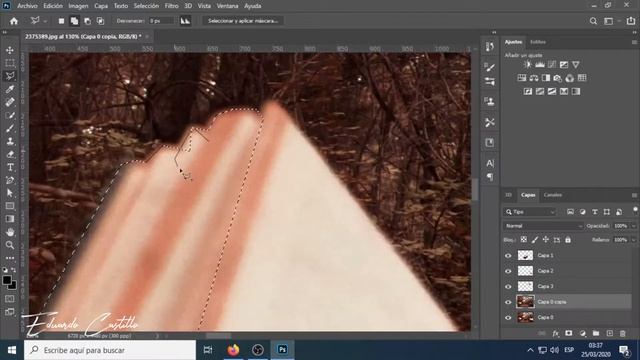
Task: Add a Hue/Saturation adjustment
Action: [x=522, y=78]
